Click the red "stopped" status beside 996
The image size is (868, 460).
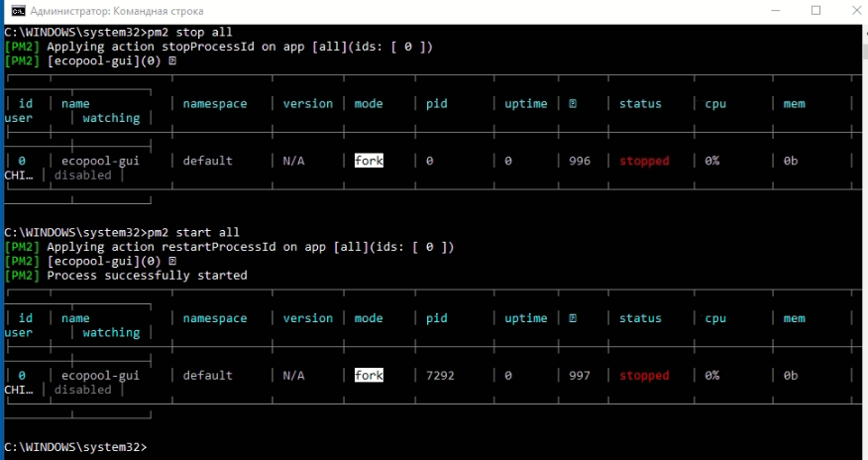click(644, 161)
